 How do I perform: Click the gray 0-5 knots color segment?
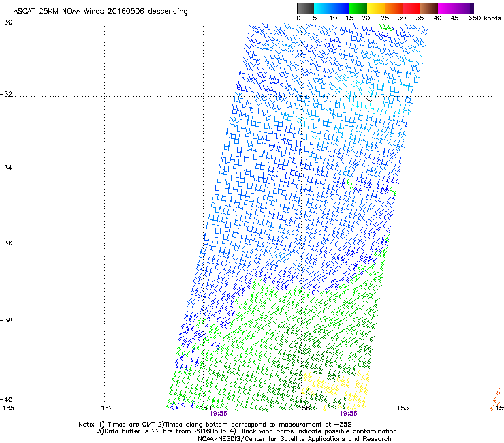point(305,8)
